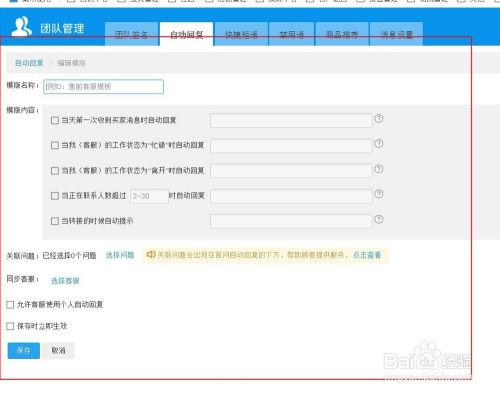Open help icon for 离开 status auto-reply
The width and height of the screenshot is (500, 394).
click(x=379, y=169)
